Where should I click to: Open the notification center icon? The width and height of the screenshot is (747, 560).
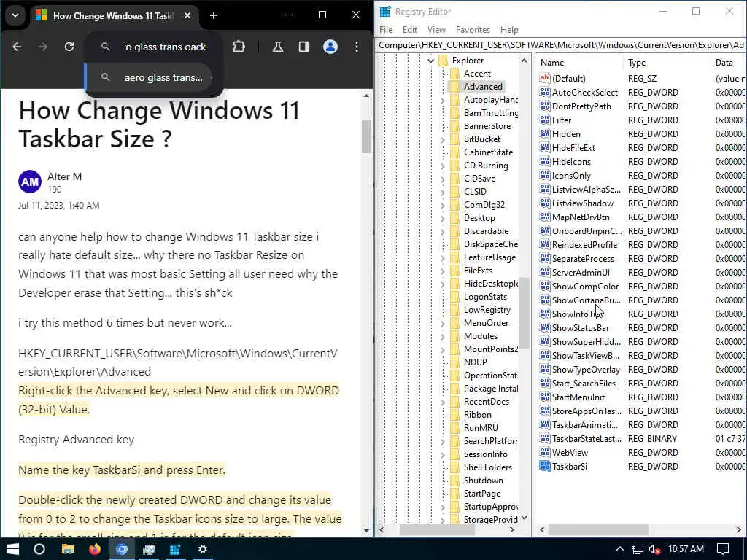pos(723,549)
